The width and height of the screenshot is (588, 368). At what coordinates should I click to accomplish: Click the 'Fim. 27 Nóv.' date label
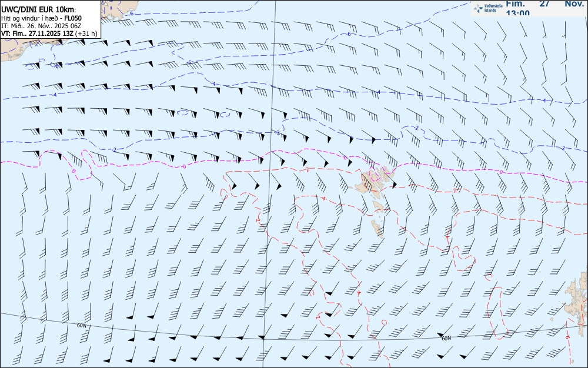click(x=544, y=4)
